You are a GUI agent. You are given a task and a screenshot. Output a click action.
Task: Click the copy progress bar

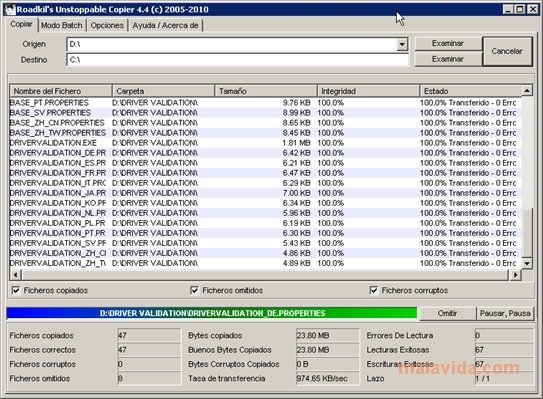212,313
